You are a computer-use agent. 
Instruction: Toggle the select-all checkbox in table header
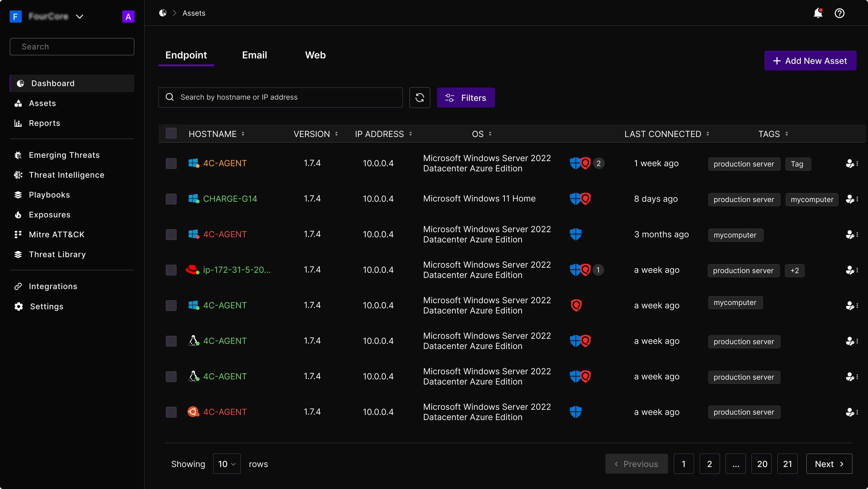point(171,134)
